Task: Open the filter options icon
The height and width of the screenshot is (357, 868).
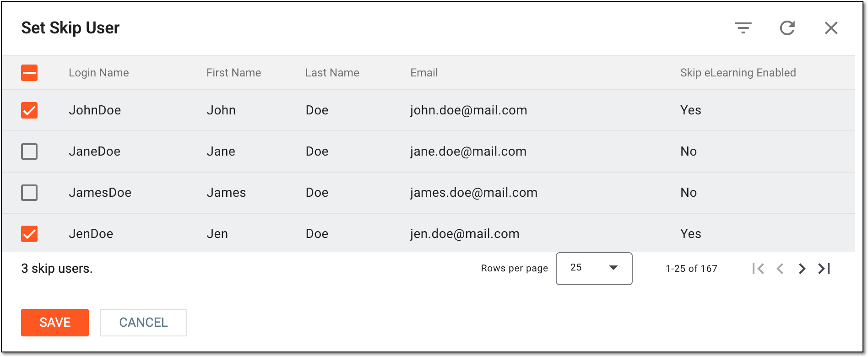Action: 743,28
